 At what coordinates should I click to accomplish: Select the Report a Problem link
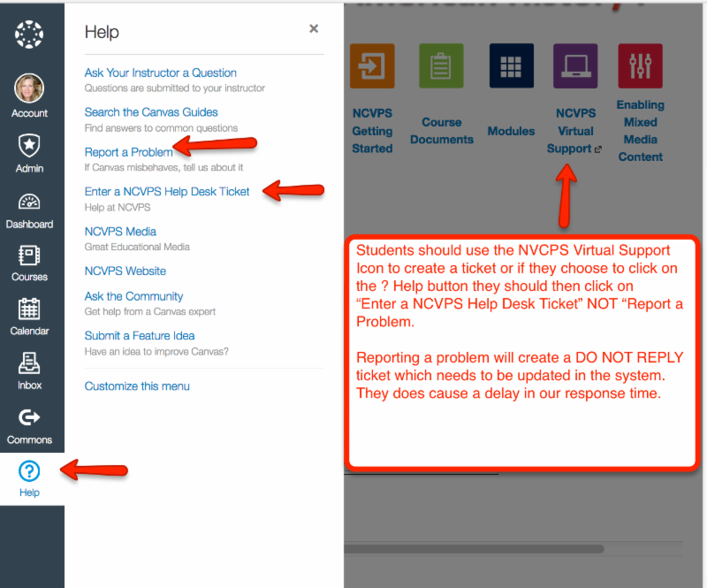pos(128,152)
